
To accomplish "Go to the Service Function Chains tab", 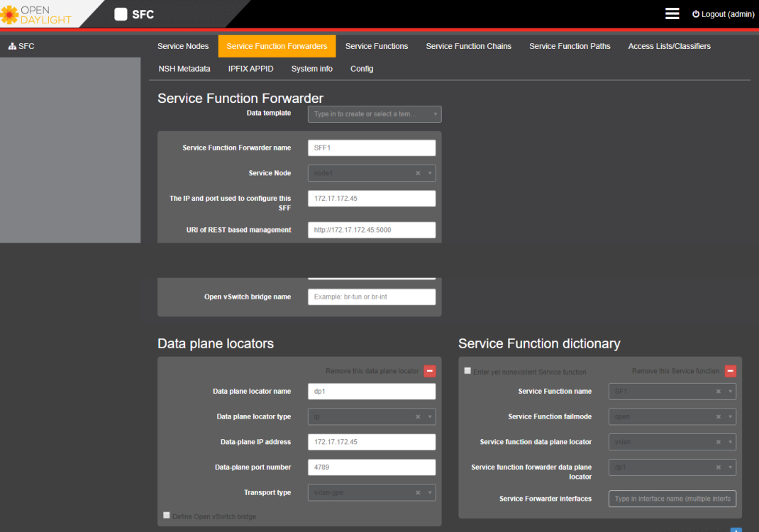I will (469, 46).
